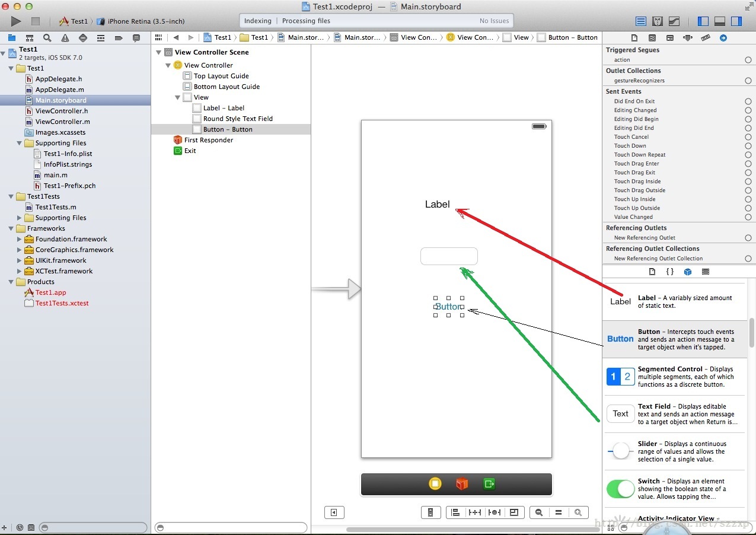The width and height of the screenshot is (756, 535).
Task: Click the navigator filter field at bottom
Action: [x=93, y=527]
